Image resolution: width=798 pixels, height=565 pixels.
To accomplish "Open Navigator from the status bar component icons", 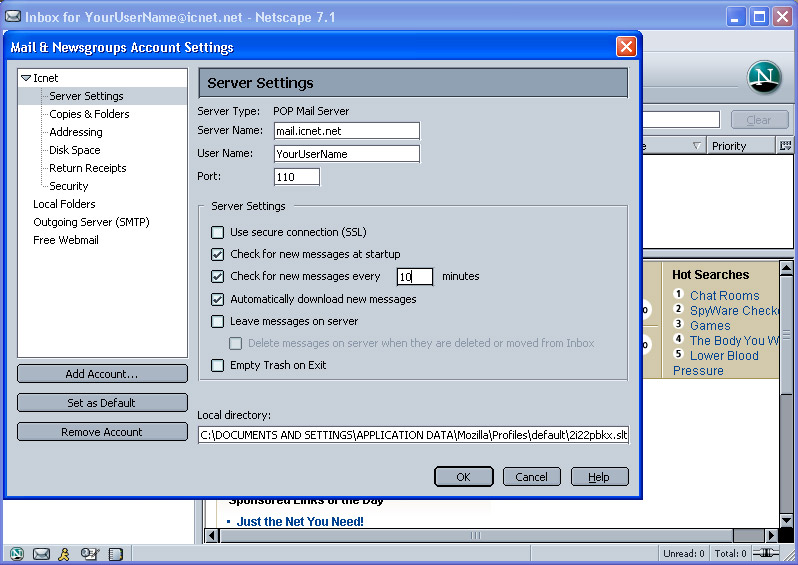I will pos(17,553).
